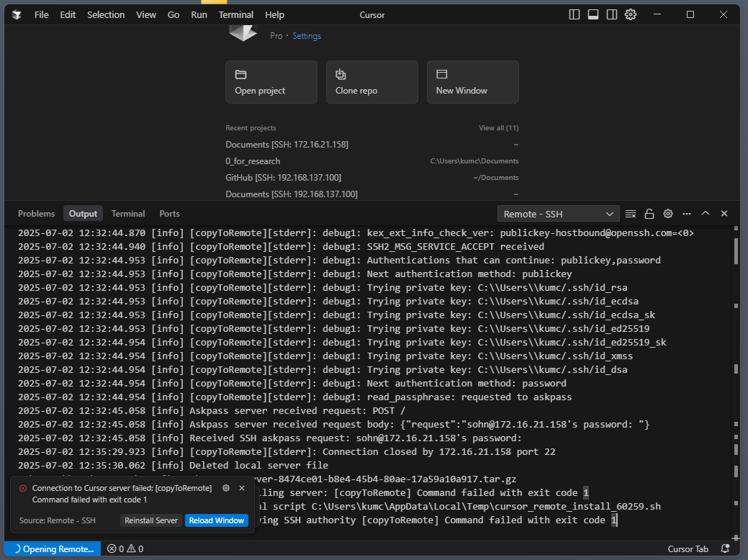Dismiss the connection failed notification
Viewport: 748px width, 560px height.
(242, 488)
